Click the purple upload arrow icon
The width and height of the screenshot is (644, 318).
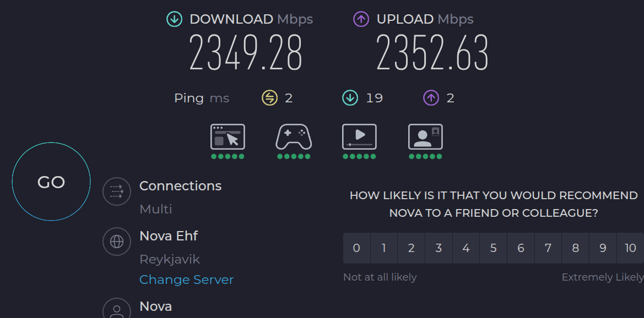[361, 19]
